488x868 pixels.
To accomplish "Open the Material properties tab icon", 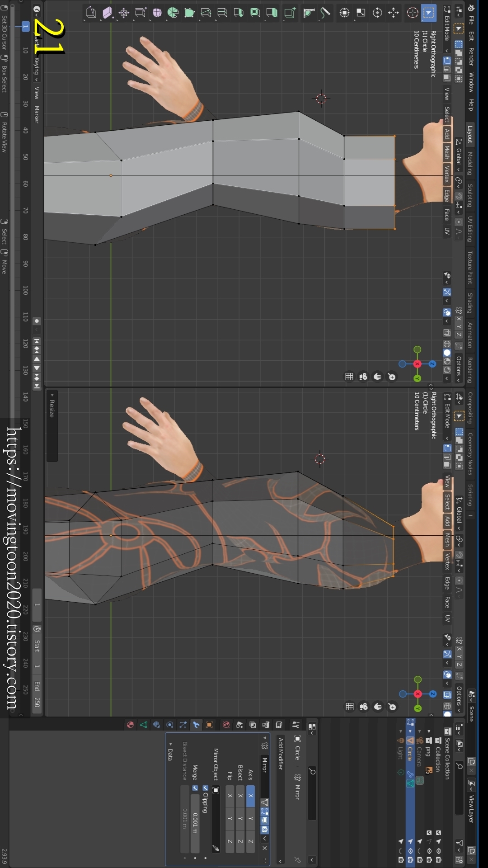I will (x=130, y=725).
